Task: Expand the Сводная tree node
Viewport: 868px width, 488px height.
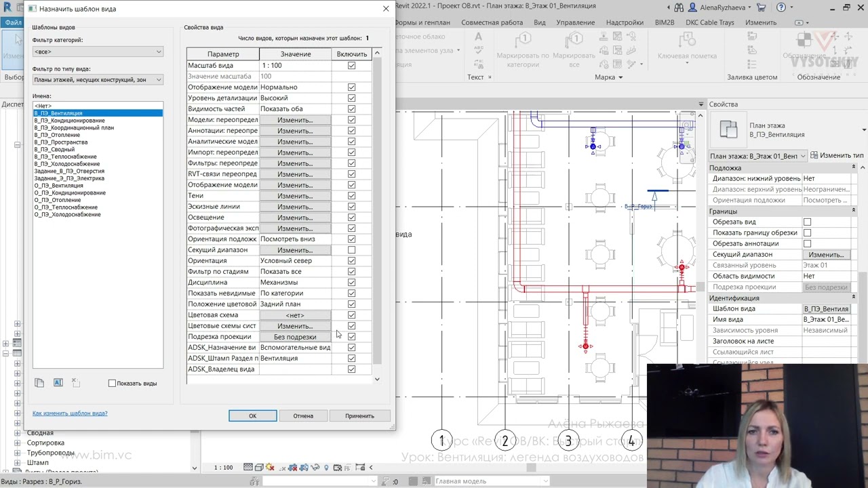Action: pos(17,433)
